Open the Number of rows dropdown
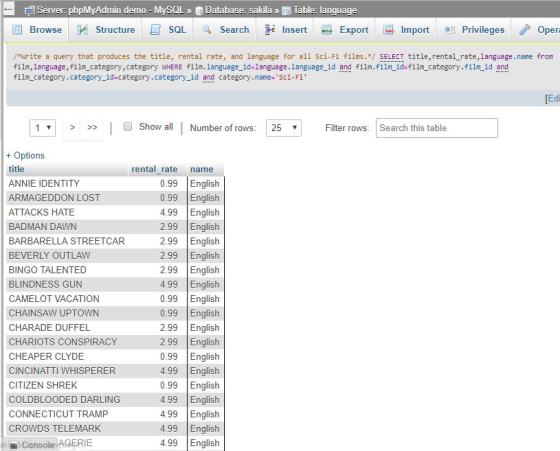Viewport: 560px width, 451px height. click(x=284, y=127)
